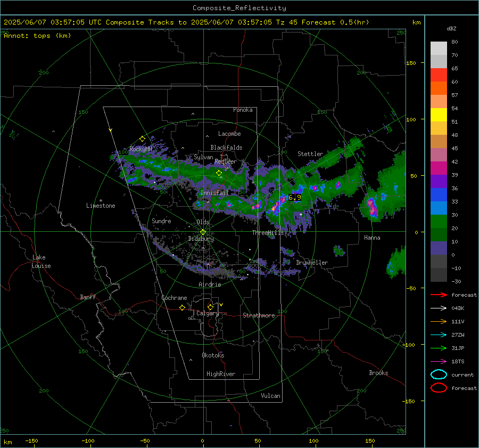Pick the purple 36-39 dBZ swatch

[439, 181]
